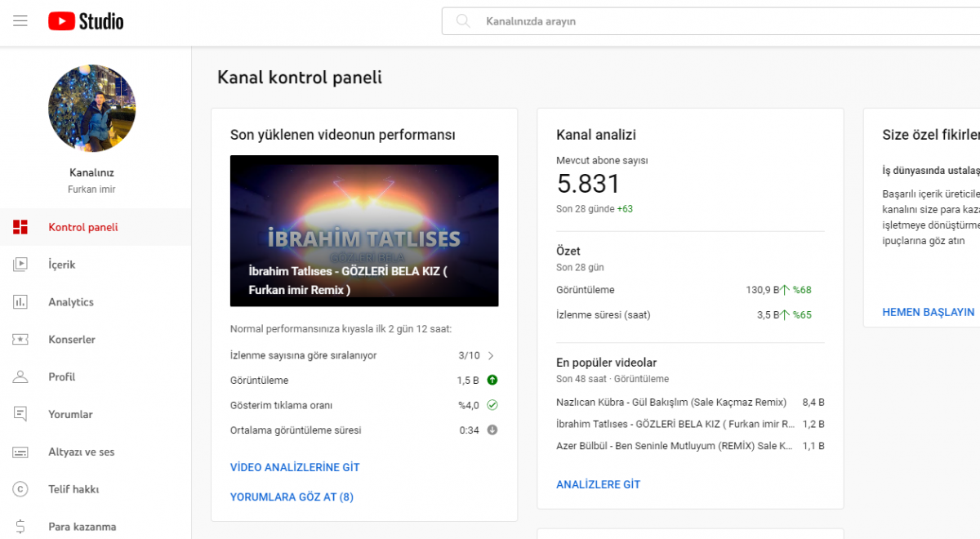Click the Görüntüleme 130,9 B summary row
This screenshot has width=980, height=539.
click(x=690, y=290)
